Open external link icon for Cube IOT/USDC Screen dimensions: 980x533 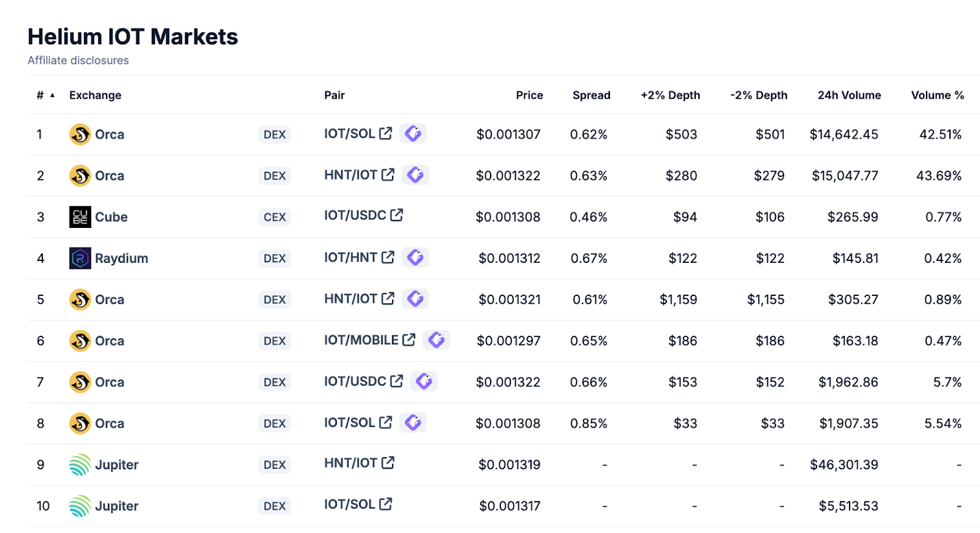396,215
